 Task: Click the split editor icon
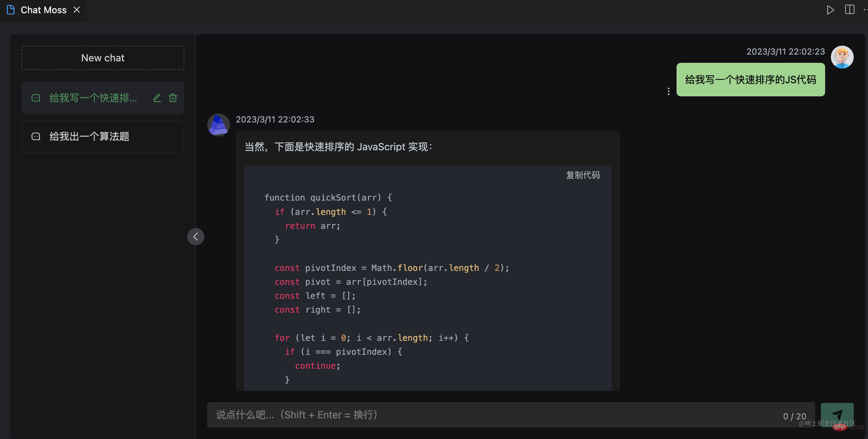pos(849,10)
